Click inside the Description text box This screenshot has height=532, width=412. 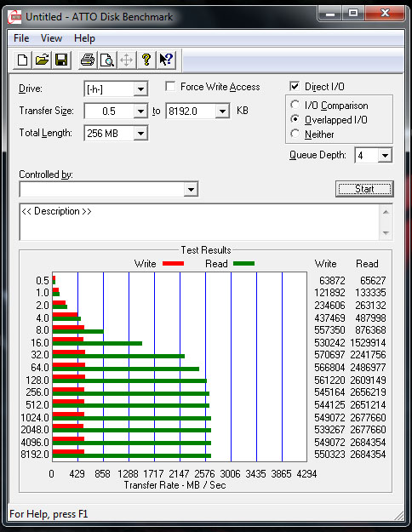pos(199,222)
